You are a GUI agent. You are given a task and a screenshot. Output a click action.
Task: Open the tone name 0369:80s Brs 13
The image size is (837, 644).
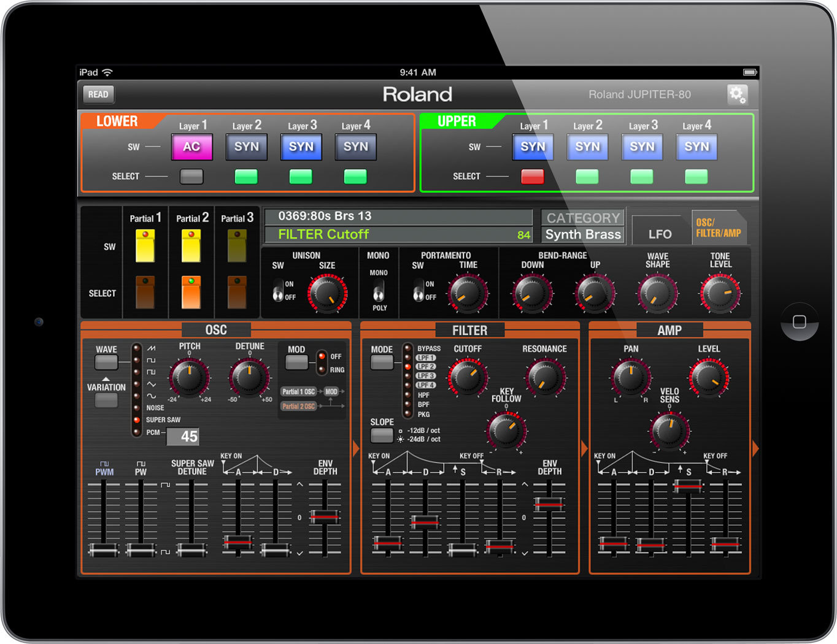pos(399,217)
